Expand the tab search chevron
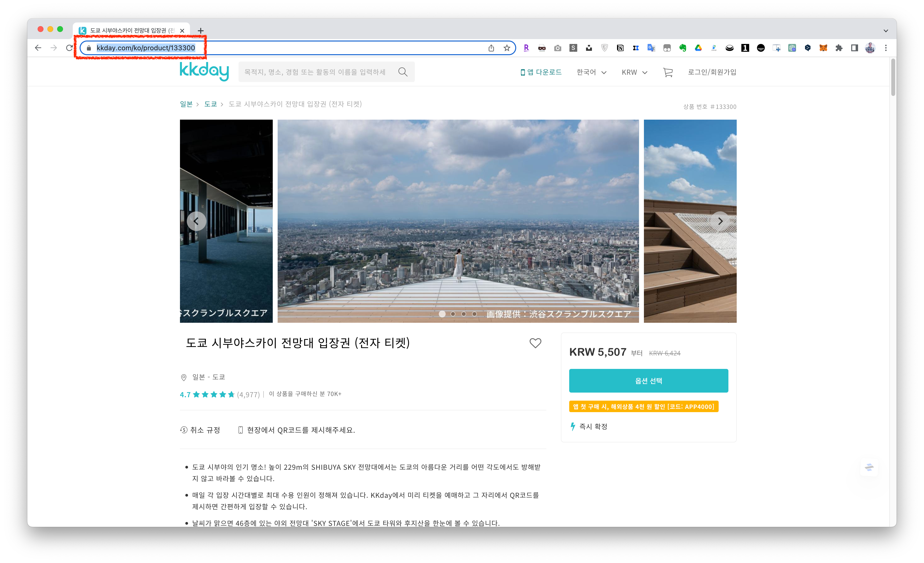This screenshot has width=924, height=563. [x=886, y=31]
